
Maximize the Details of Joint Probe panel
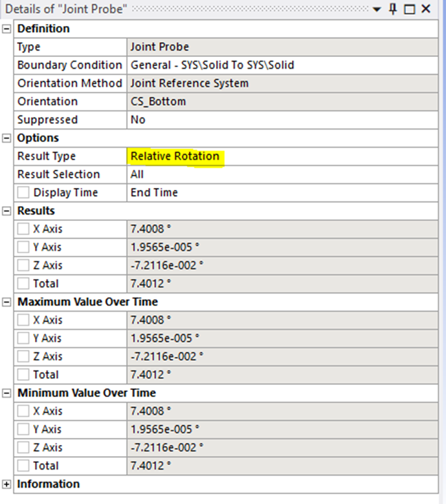point(409,9)
